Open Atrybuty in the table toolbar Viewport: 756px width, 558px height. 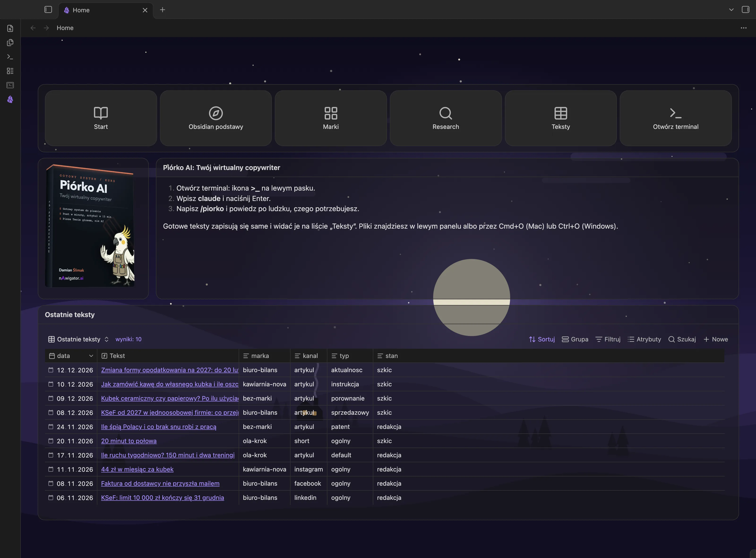click(644, 339)
